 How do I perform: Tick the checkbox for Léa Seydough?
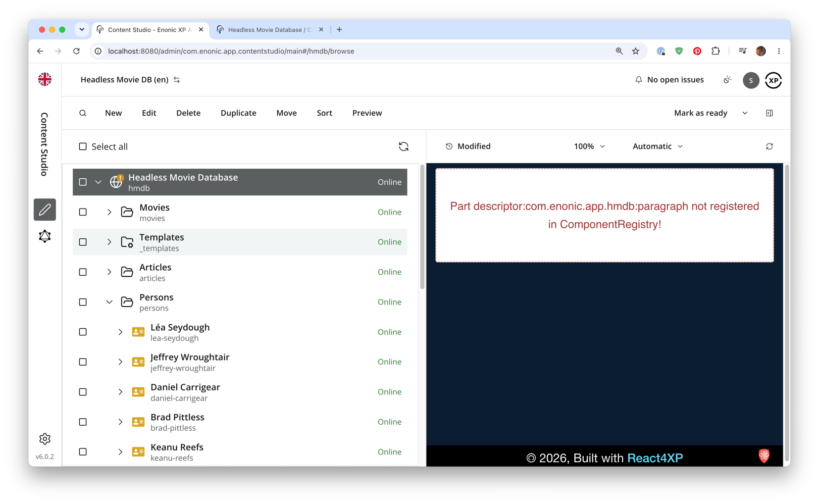click(83, 332)
